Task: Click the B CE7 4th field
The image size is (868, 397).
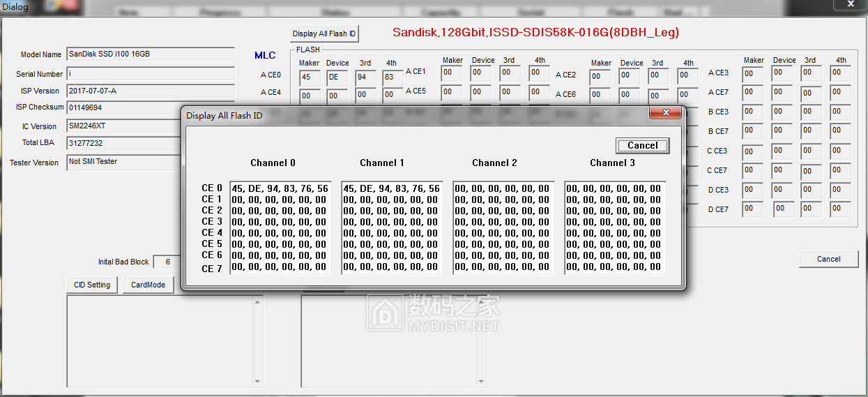Action: point(840,130)
